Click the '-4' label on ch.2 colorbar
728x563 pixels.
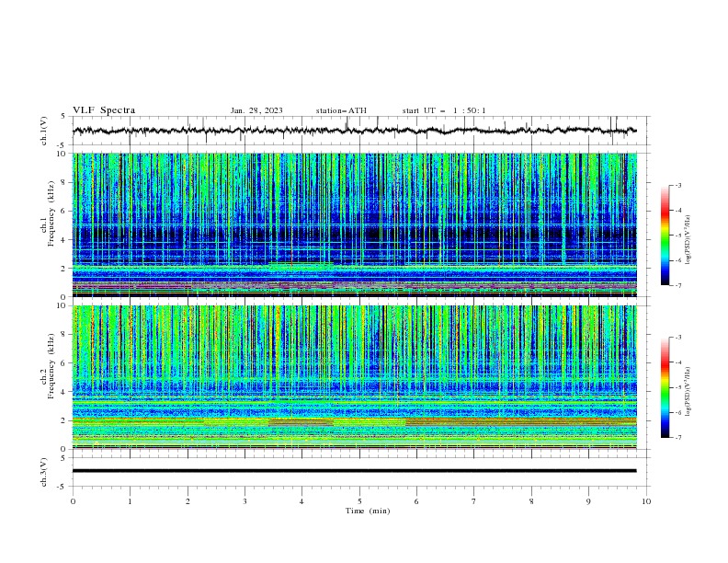click(678, 362)
